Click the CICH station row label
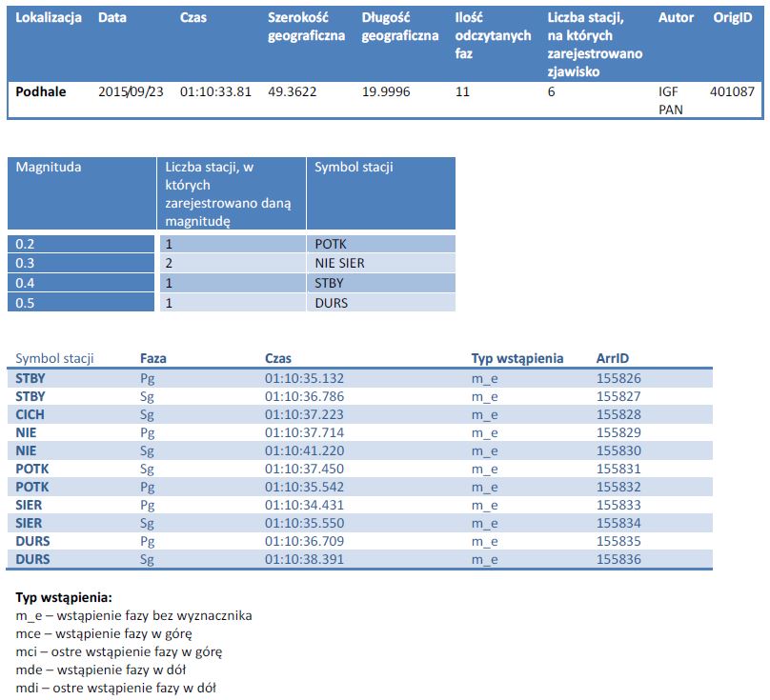This screenshot has height=700, width=770. pyautogui.click(x=30, y=415)
